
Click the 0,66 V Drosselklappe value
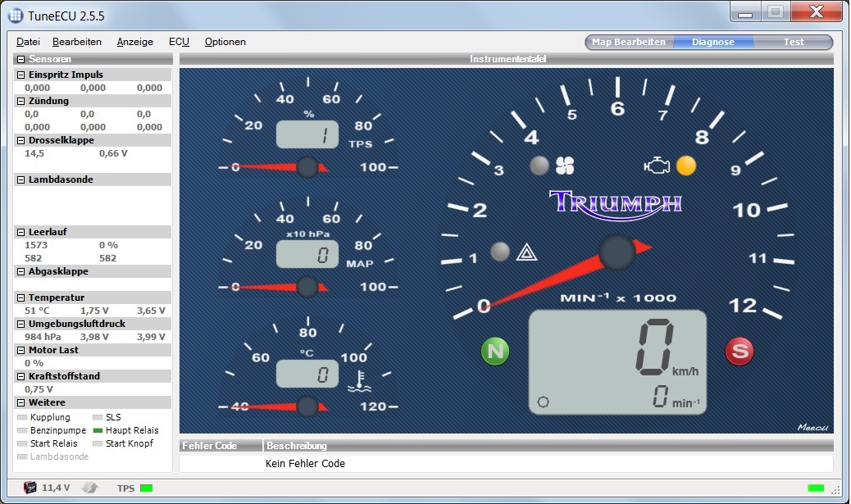[x=113, y=153]
